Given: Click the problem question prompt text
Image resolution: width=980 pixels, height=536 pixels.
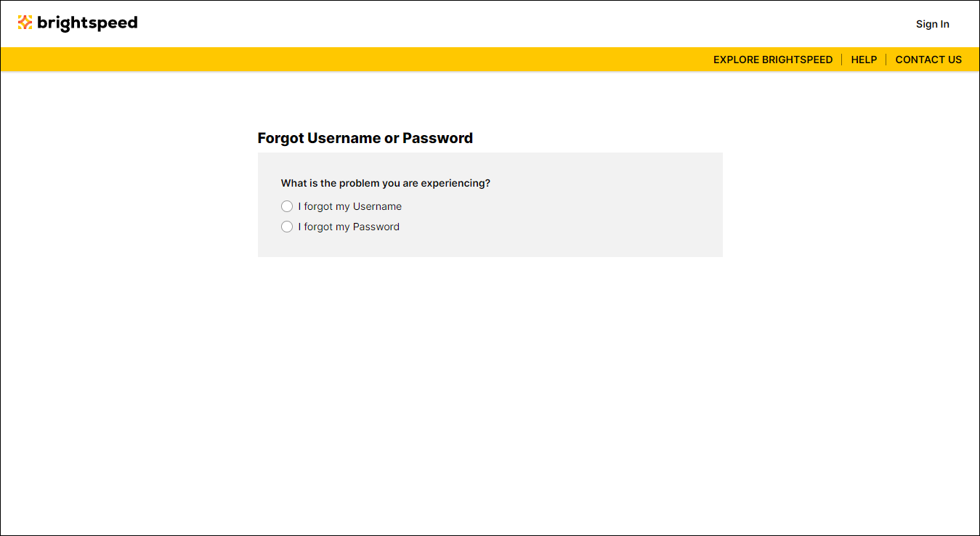Looking at the screenshot, I should pyautogui.click(x=386, y=183).
